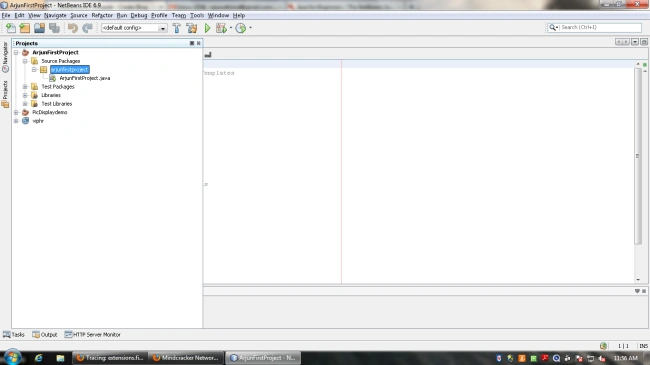Image resolution: width=650 pixels, height=365 pixels.
Task: Open the Tools menu
Action: (197, 15)
